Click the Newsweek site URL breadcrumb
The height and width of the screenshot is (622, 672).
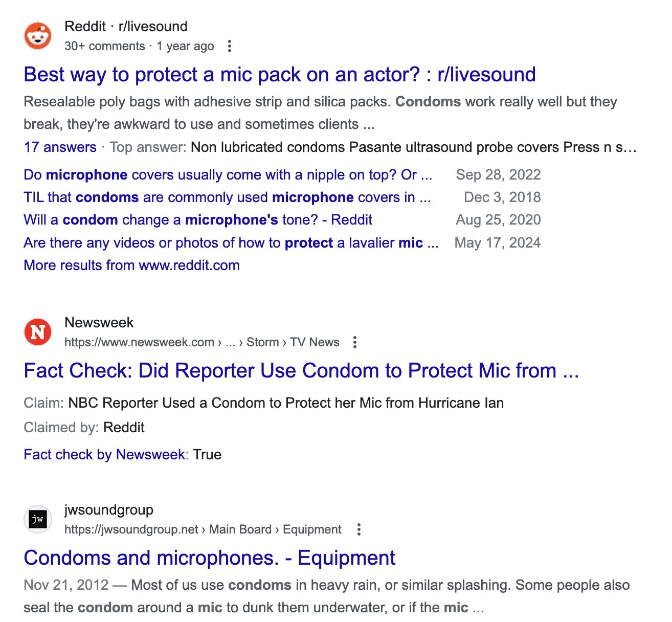pyautogui.click(x=201, y=342)
